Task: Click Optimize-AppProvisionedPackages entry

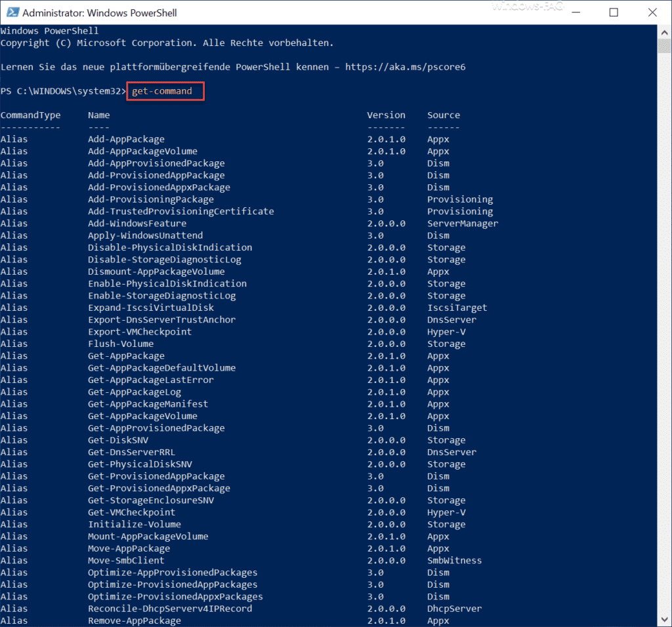Action: [173, 573]
